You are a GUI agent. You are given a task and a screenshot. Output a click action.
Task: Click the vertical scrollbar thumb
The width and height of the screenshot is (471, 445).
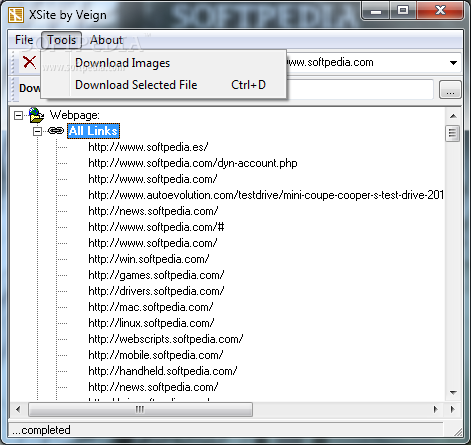pos(453,133)
